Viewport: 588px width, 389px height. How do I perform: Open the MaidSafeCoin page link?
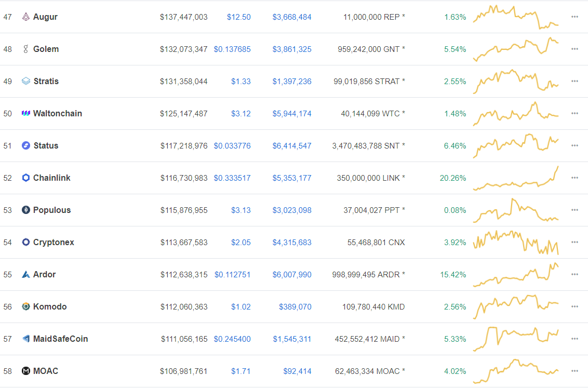click(x=60, y=339)
